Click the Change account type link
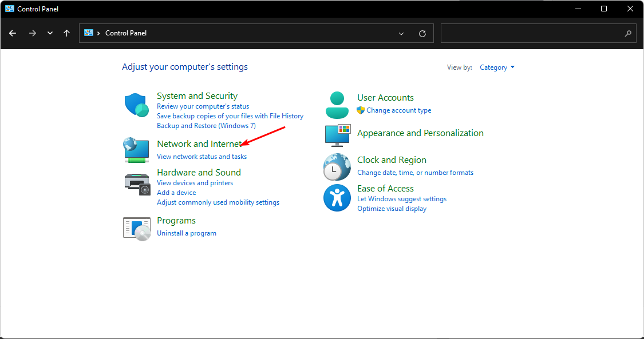The height and width of the screenshot is (339, 644). pyautogui.click(x=399, y=110)
